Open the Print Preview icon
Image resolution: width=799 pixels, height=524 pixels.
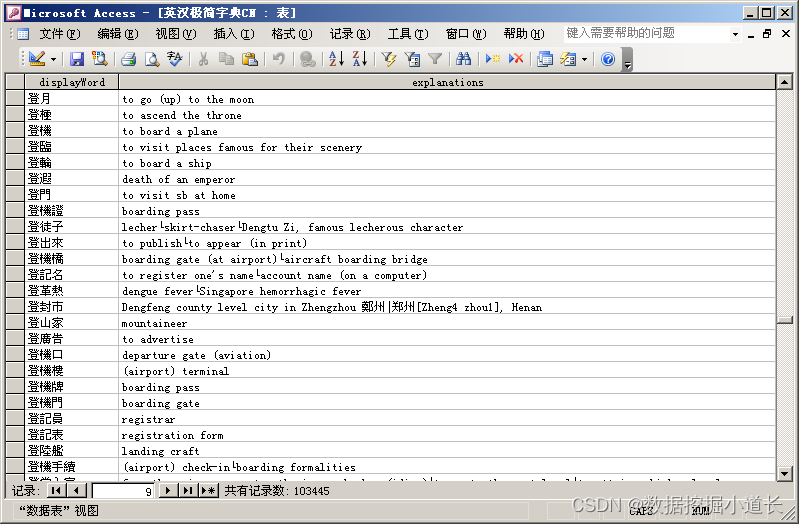click(152, 59)
